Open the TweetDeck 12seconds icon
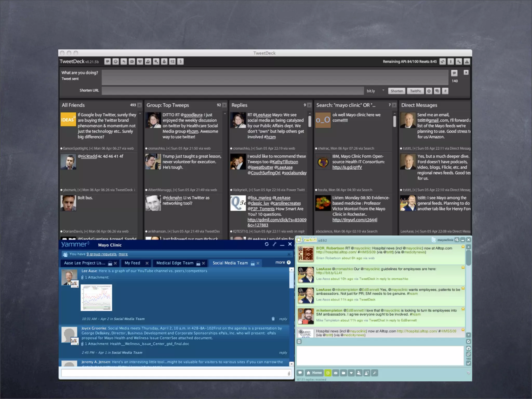This screenshot has width=532, height=399. [172, 62]
